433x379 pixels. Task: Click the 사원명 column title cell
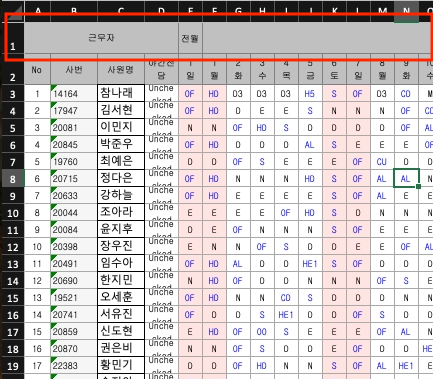[121, 70]
